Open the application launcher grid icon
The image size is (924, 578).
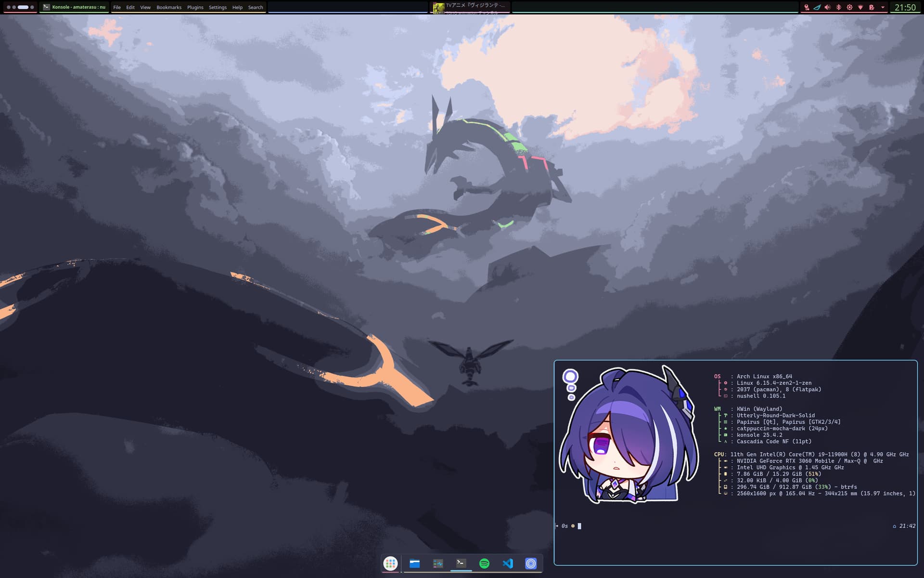click(x=390, y=563)
